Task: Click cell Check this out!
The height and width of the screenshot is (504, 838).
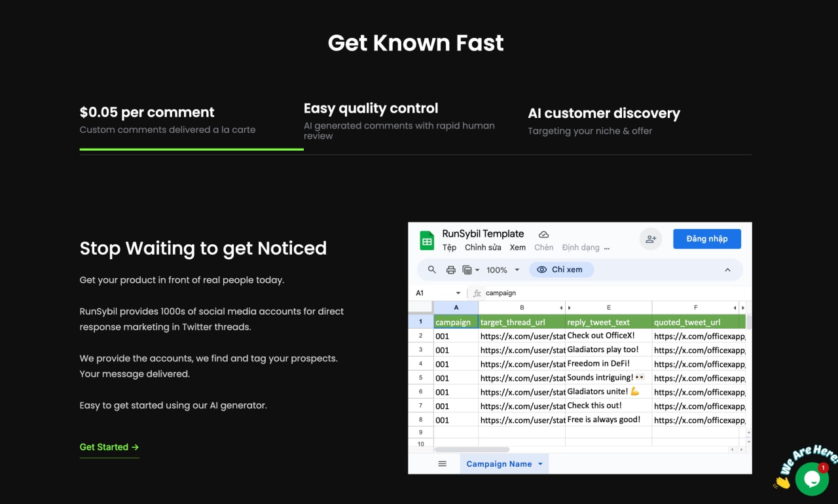Action: 609,406
